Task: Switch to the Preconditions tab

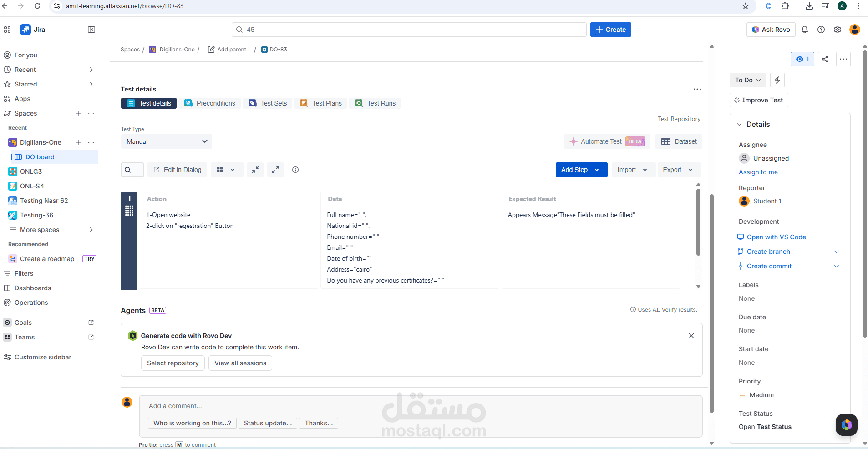Action: (x=210, y=103)
